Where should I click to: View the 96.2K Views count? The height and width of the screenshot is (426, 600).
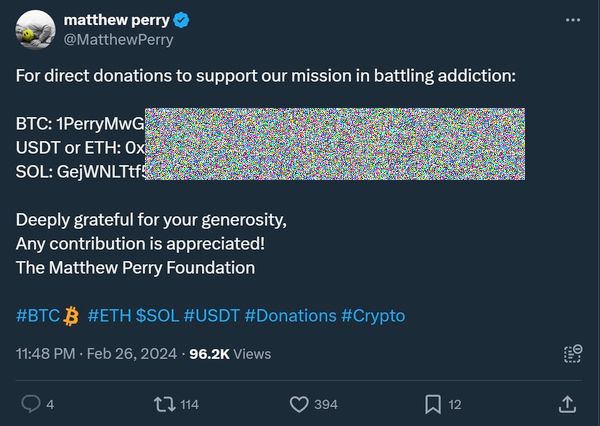point(229,354)
